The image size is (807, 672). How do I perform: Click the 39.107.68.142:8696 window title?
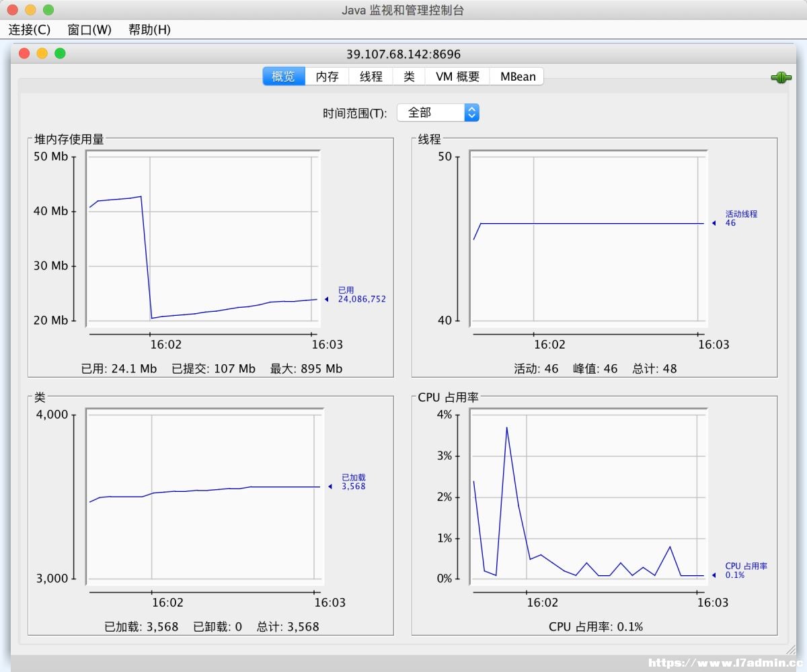[403, 54]
